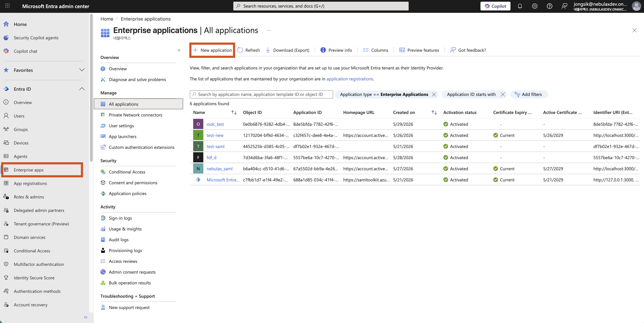Click the Groups icon in the sidebar

(6, 129)
